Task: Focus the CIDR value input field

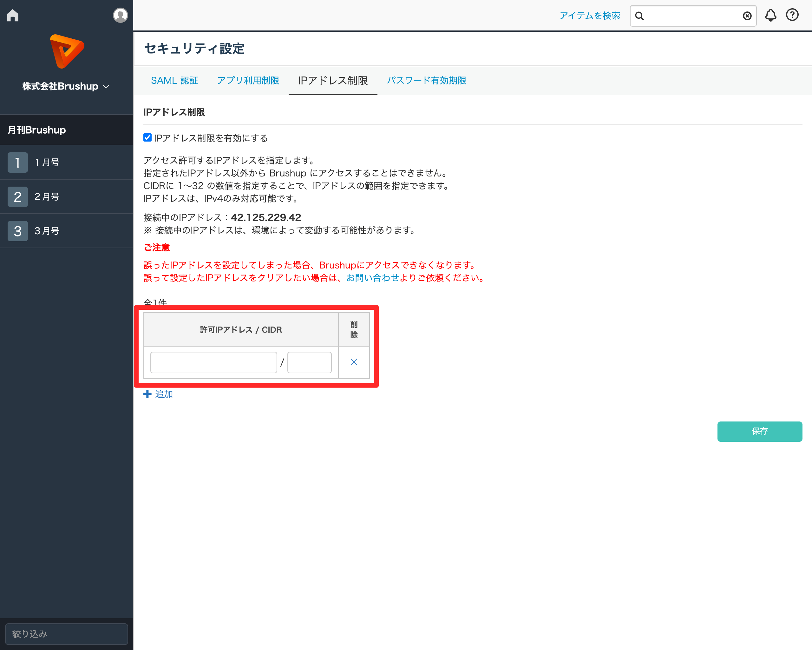Action: [310, 362]
